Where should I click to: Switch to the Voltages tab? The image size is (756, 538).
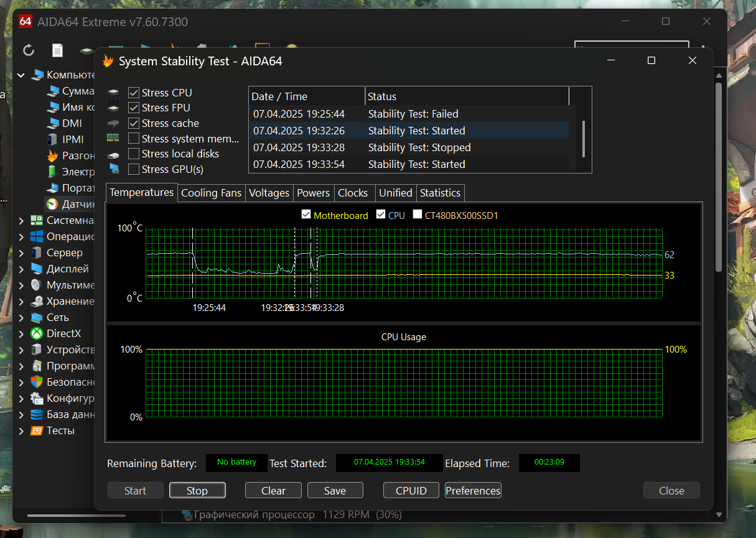click(269, 193)
